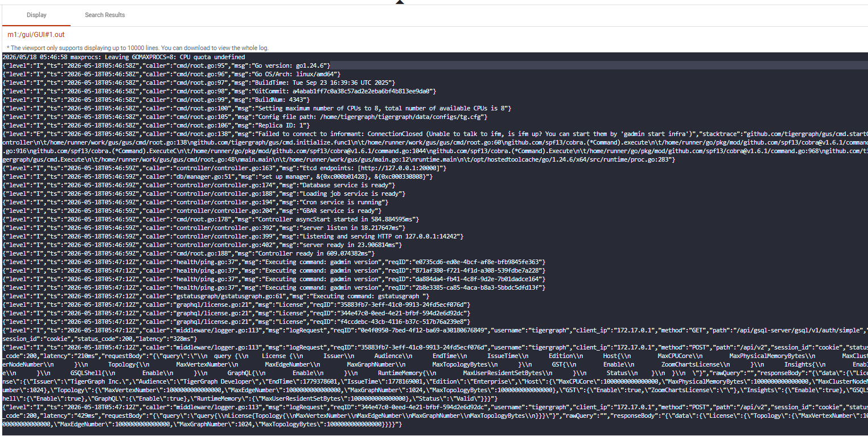Select gadmin version line with reqID da884da4
Image resolution: width=868 pixels, height=436 pixels.
[274, 279]
